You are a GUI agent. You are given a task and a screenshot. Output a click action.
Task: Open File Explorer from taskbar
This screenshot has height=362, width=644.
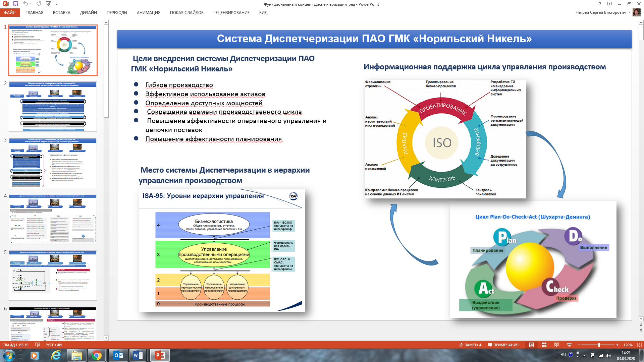76,355
